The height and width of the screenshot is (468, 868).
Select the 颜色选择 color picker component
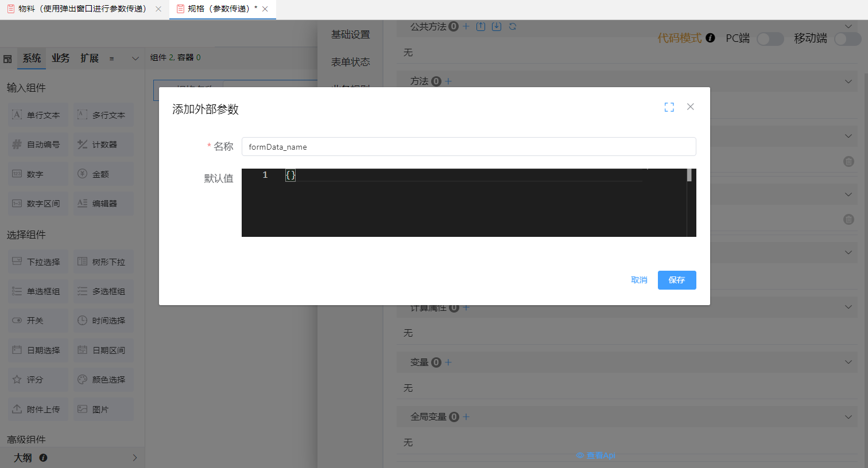103,379
